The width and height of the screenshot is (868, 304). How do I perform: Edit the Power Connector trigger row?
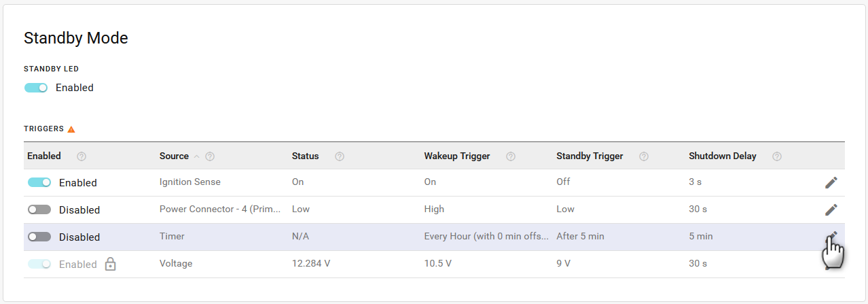831,209
